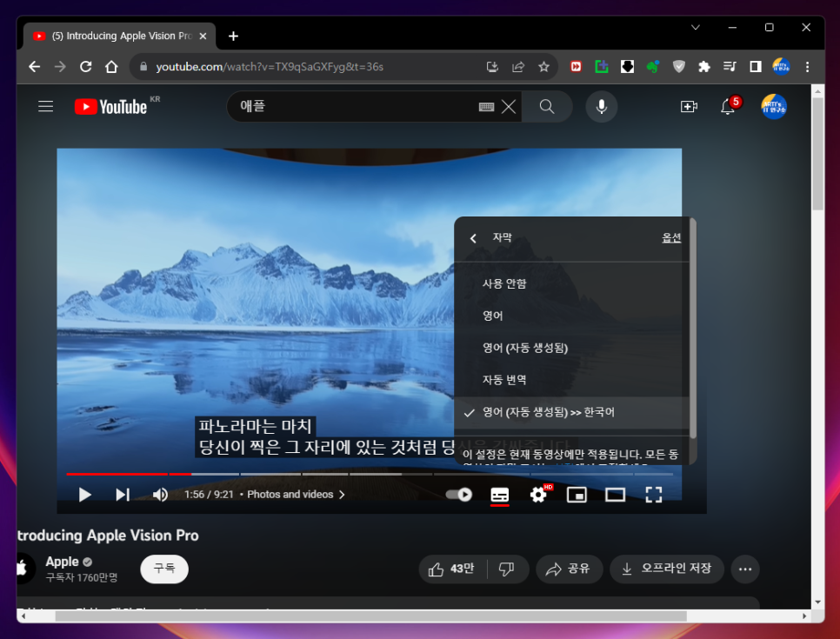Switch to miniplayer mode

click(x=577, y=495)
